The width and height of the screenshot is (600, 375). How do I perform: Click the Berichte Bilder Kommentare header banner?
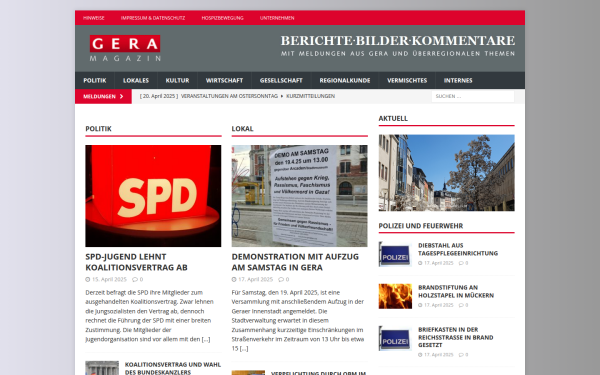pos(398,46)
